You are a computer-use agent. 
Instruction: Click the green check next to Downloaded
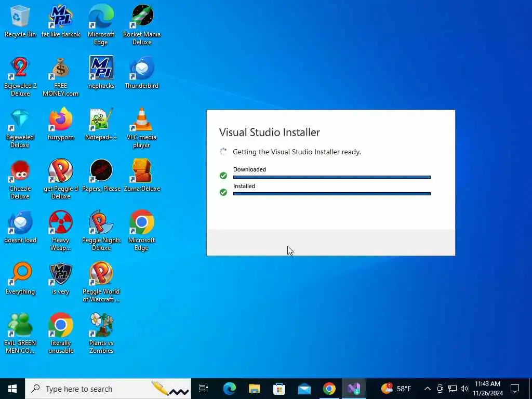[x=223, y=176]
